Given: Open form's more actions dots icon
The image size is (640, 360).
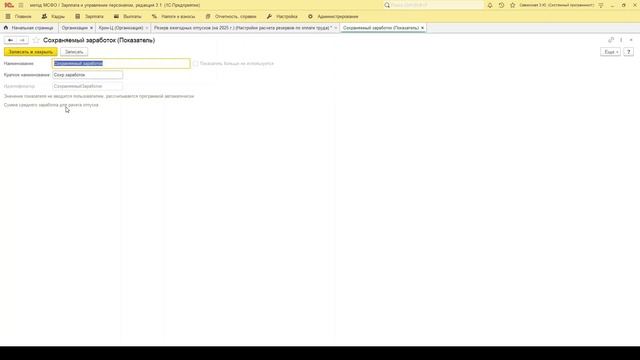Looking at the screenshot, I should click(x=621, y=40).
